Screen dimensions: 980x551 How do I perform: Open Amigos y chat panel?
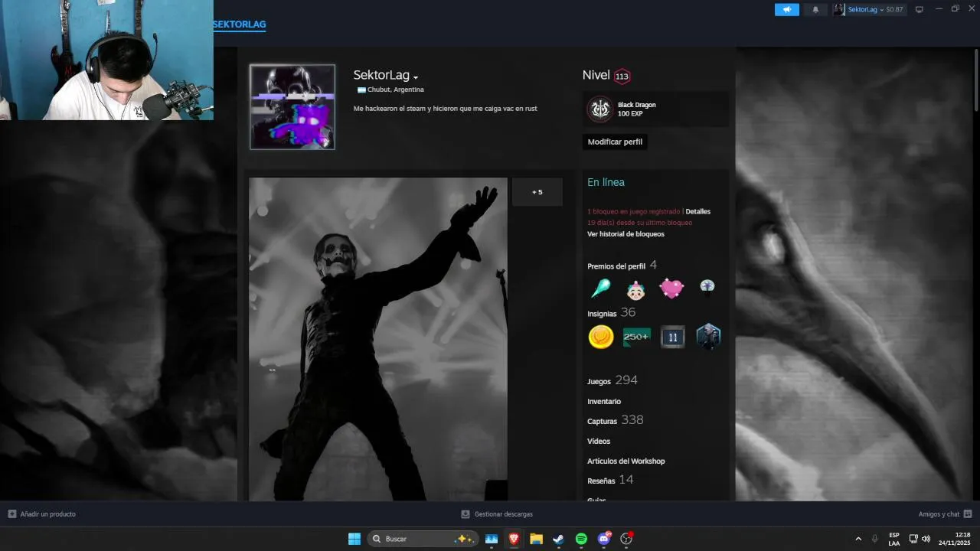click(945, 514)
